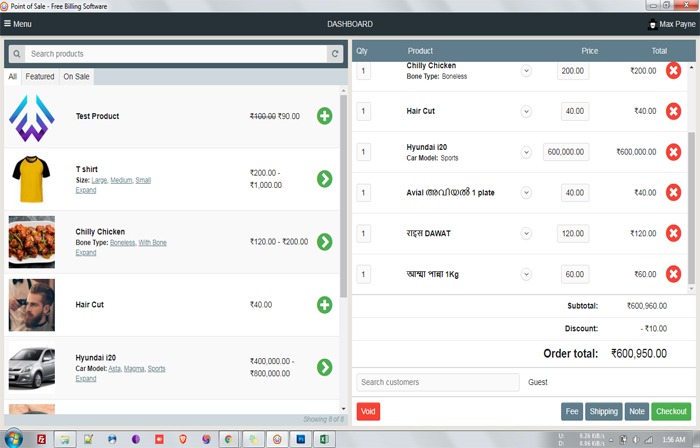This screenshot has height=448, width=700.
Task: Expand Hair Cut cart row chevron
Action: pos(526,111)
